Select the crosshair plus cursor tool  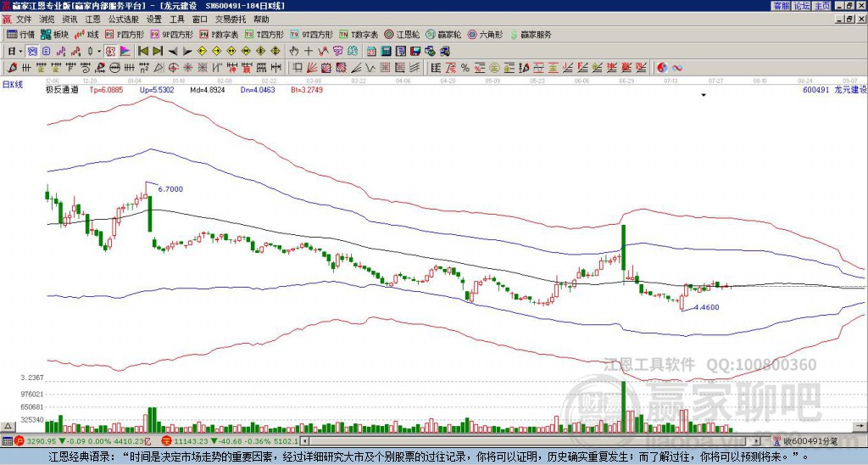pos(309,52)
